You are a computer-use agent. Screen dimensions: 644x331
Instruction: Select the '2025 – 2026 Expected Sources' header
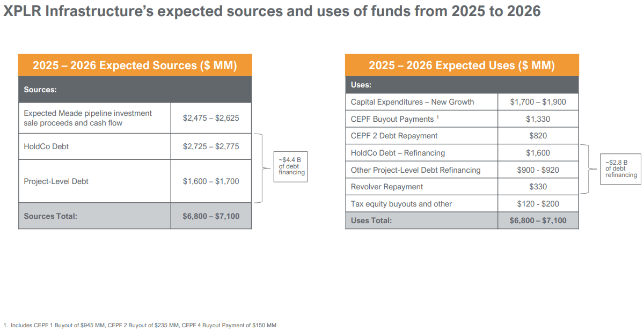(135, 65)
